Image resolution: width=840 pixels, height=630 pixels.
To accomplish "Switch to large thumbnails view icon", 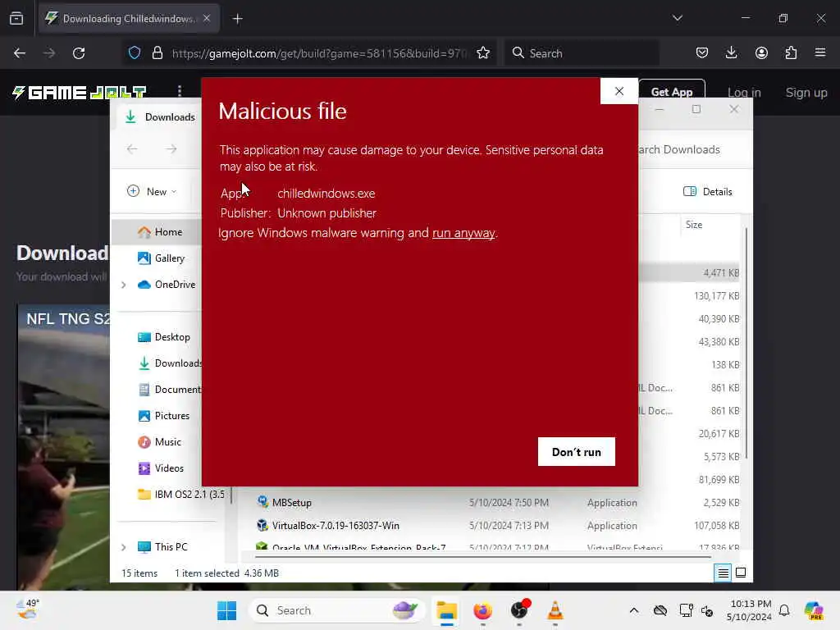I will tap(741, 573).
